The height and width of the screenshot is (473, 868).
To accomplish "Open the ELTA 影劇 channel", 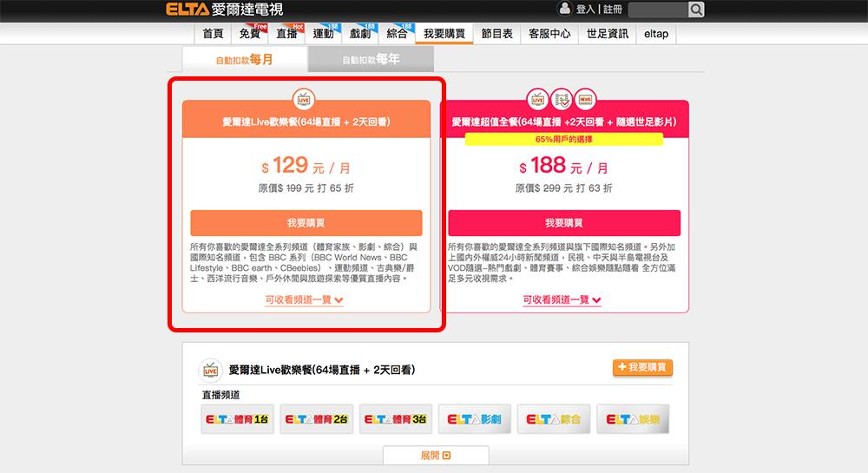I will point(475,419).
